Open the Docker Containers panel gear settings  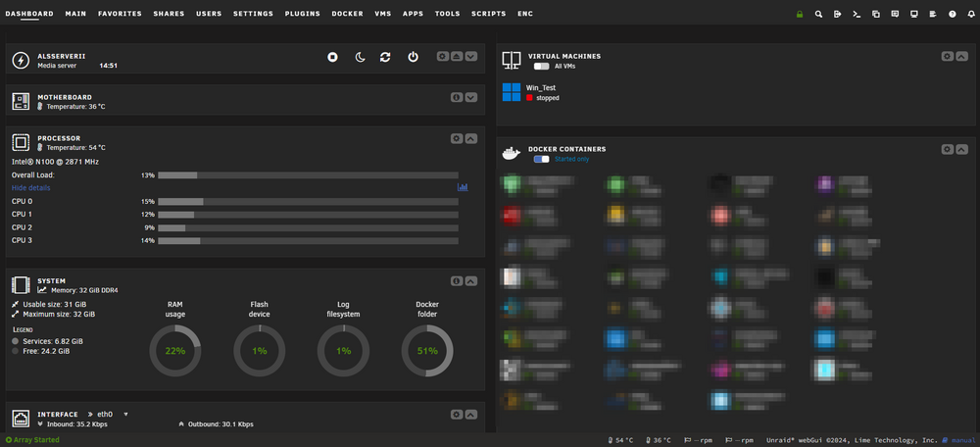click(947, 149)
